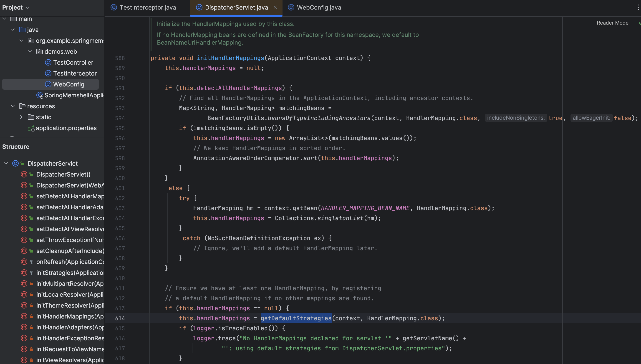This screenshot has height=364, width=641.
Task: Jump to setThrowExceptionIfNoH method
Action: click(70, 240)
